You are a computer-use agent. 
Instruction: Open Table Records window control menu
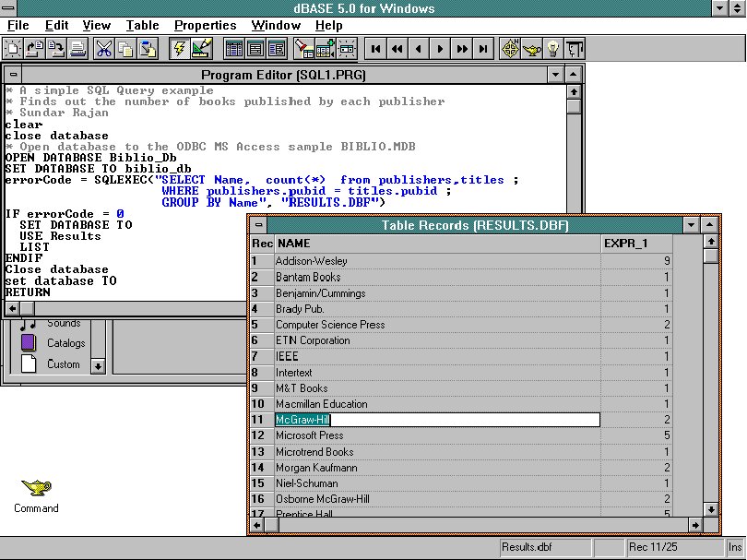point(259,225)
